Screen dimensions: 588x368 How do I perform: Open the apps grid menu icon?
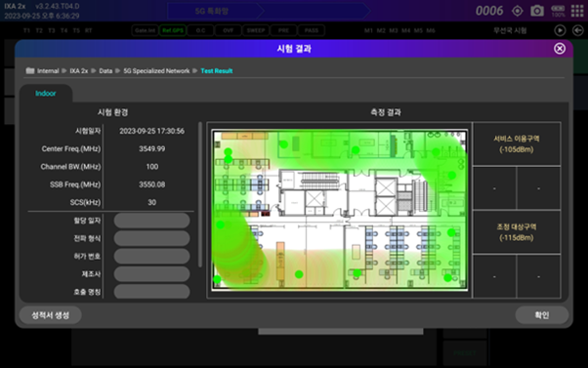tap(577, 11)
